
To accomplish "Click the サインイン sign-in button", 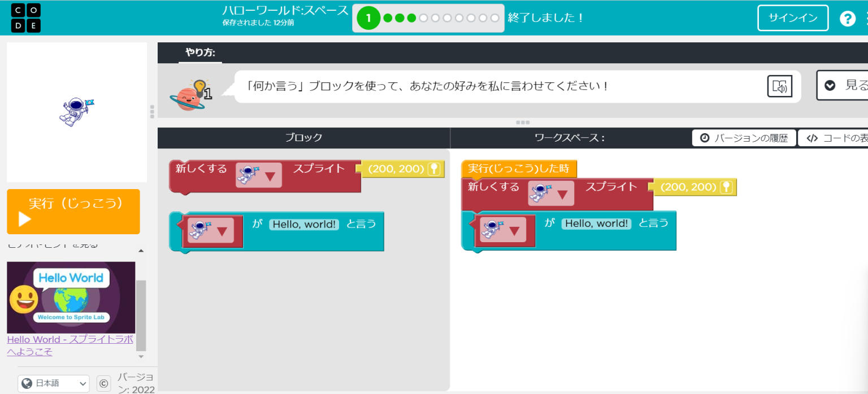I will 792,18.
